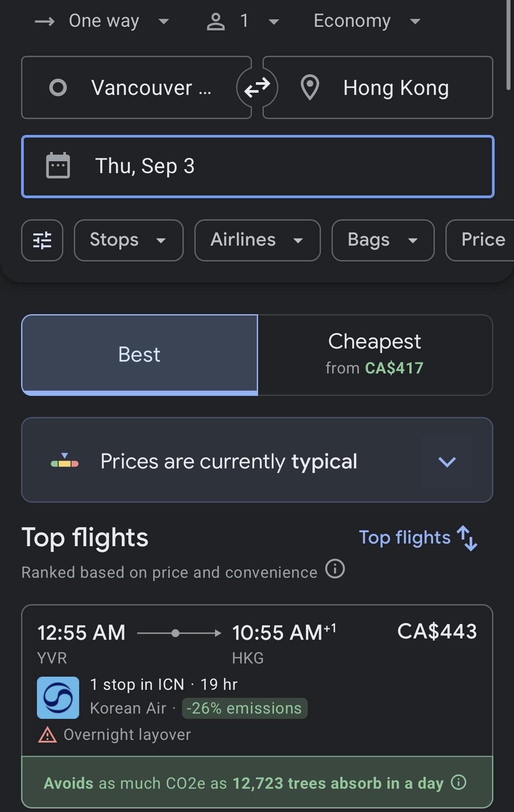
Task: Open the Bags filter dropdown
Action: [383, 240]
